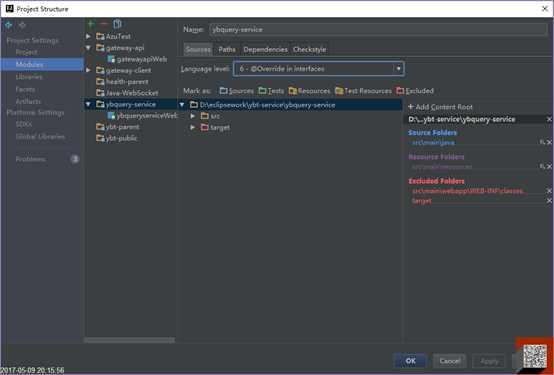
Task: Click the back navigation arrow icon
Action: tap(8, 25)
